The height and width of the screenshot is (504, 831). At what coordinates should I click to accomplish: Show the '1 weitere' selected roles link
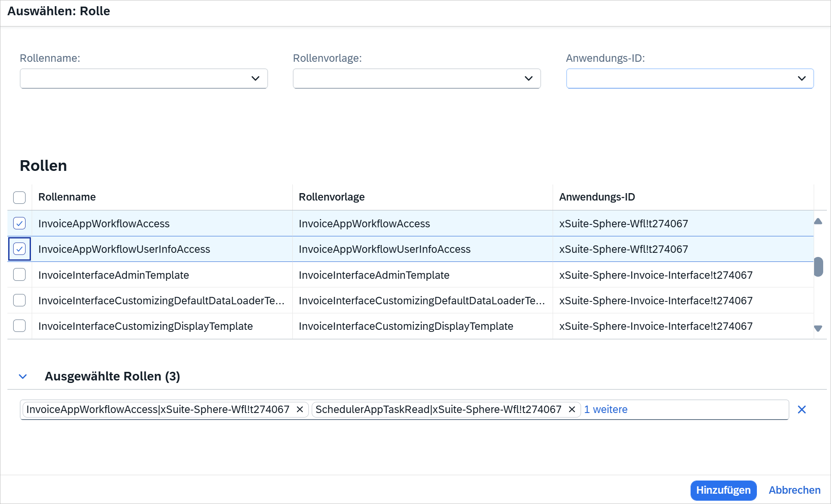pyautogui.click(x=605, y=409)
